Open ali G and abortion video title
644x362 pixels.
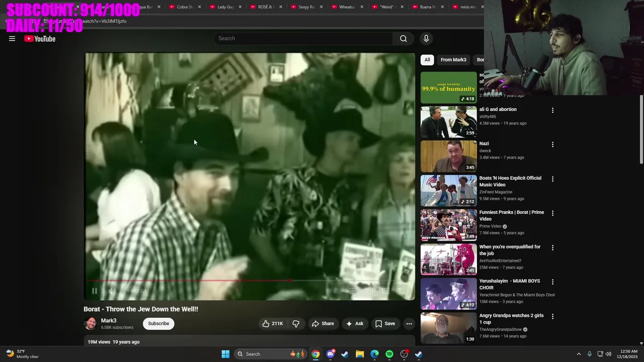(x=498, y=110)
